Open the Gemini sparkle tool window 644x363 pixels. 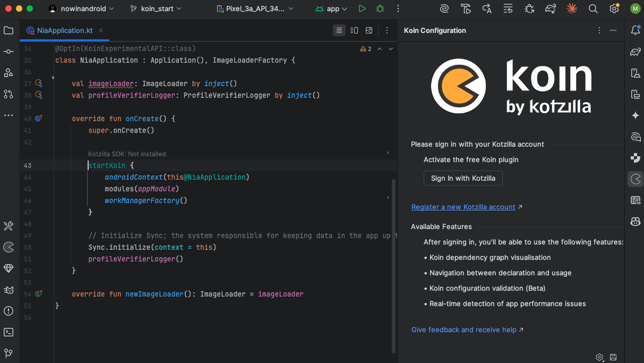[635, 115]
